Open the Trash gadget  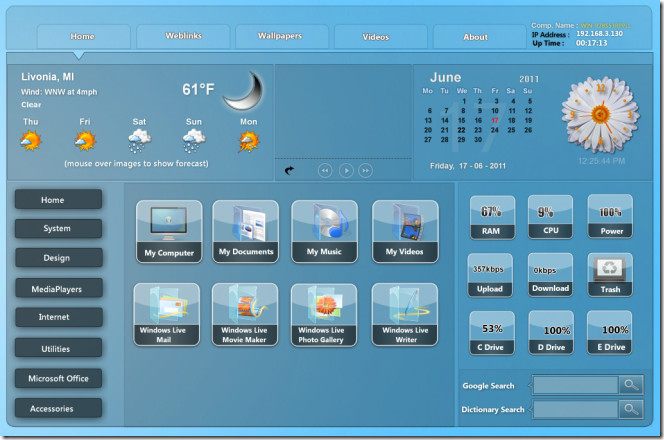pos(609,275)
